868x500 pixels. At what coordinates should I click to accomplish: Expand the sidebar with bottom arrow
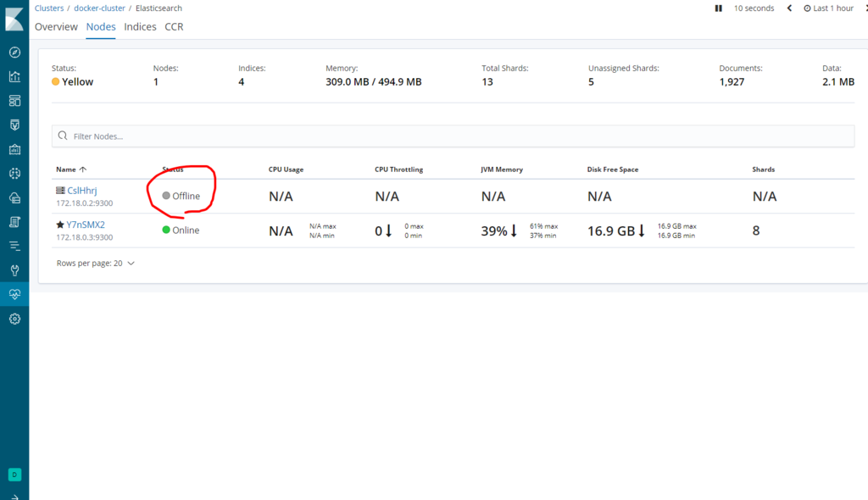(x=15, y=497)
